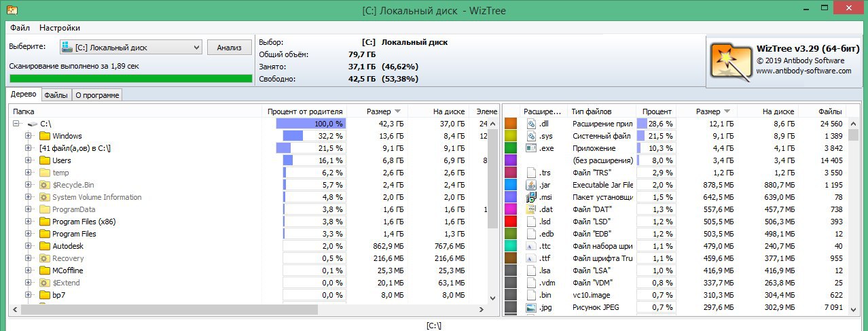Click the bp7 folder icon
The width and height of the screenshot is (868, 331).
45,295
